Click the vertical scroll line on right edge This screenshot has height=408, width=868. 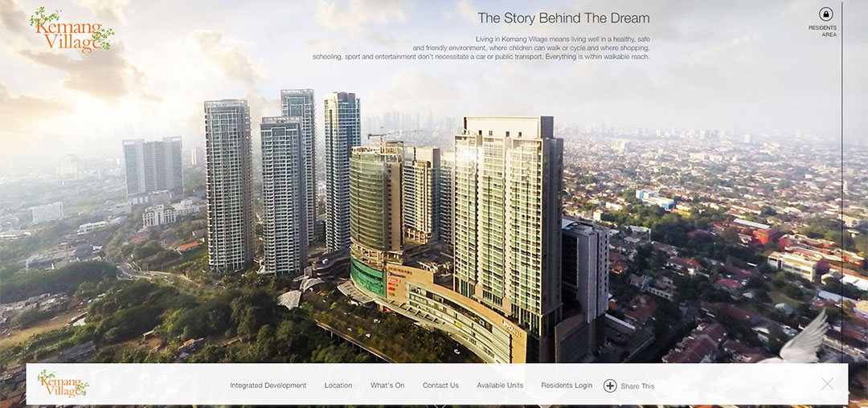(842, 201)
